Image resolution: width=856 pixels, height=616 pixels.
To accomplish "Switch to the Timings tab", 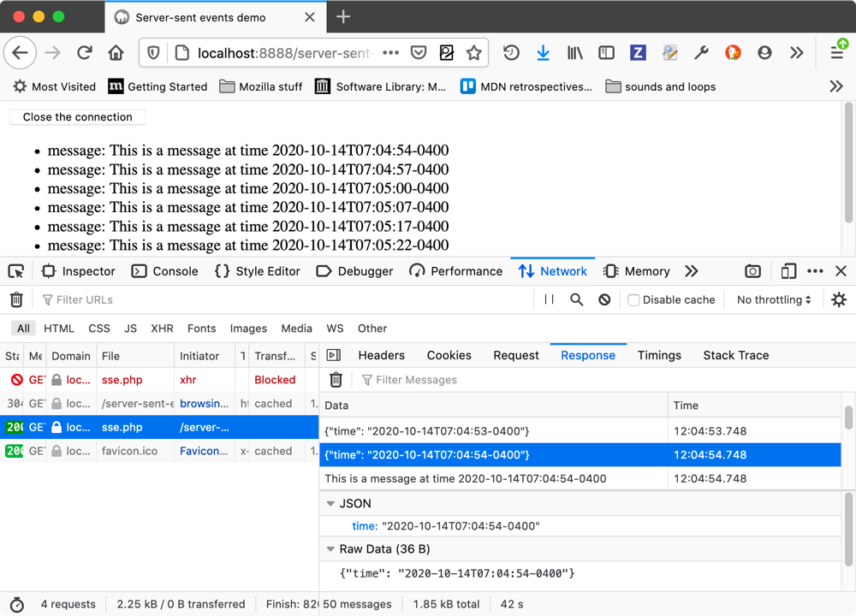I will point(659,355).
